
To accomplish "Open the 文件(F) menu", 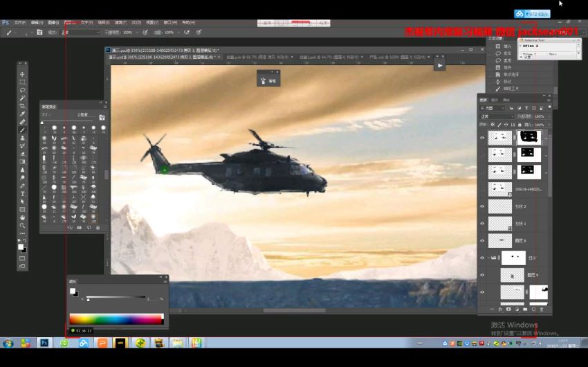I will pyautogui.click(x=20, y=23).
